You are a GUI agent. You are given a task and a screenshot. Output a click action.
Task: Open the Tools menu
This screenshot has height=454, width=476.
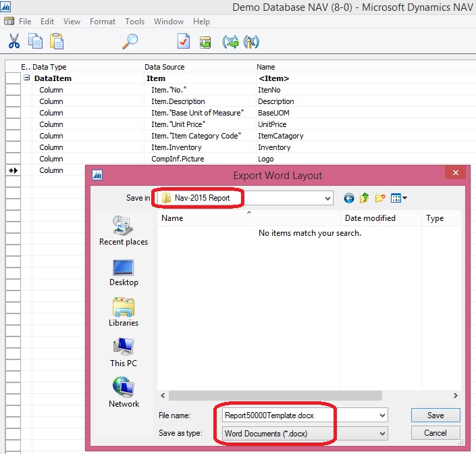[134, 22]
